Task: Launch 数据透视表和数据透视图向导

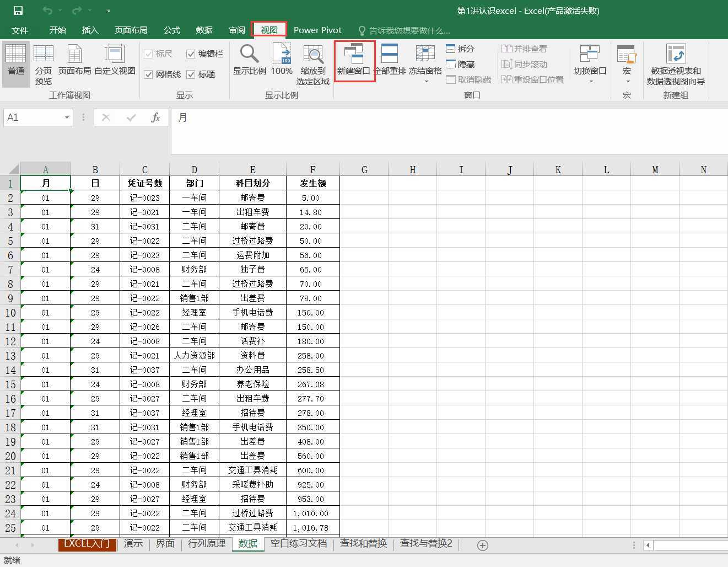Action: coord(676,64)
